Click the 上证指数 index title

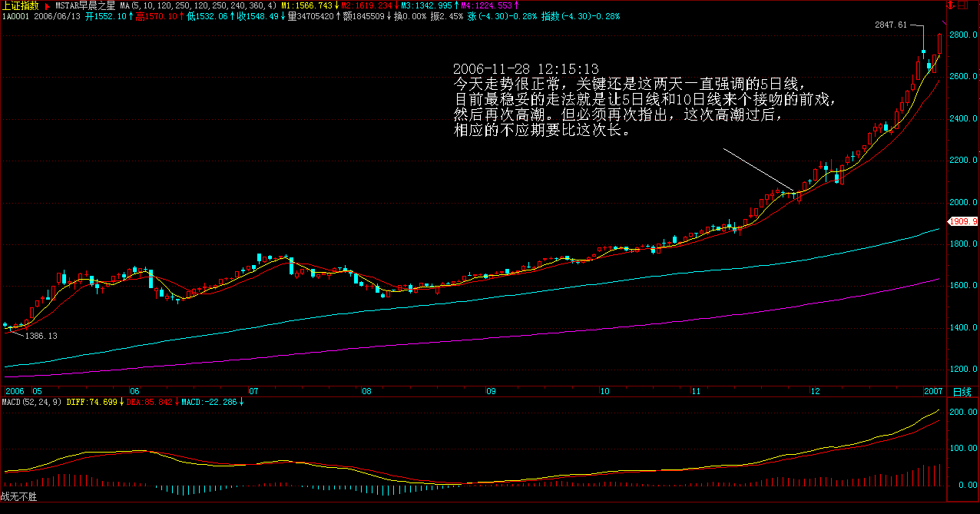coord(20,5)
